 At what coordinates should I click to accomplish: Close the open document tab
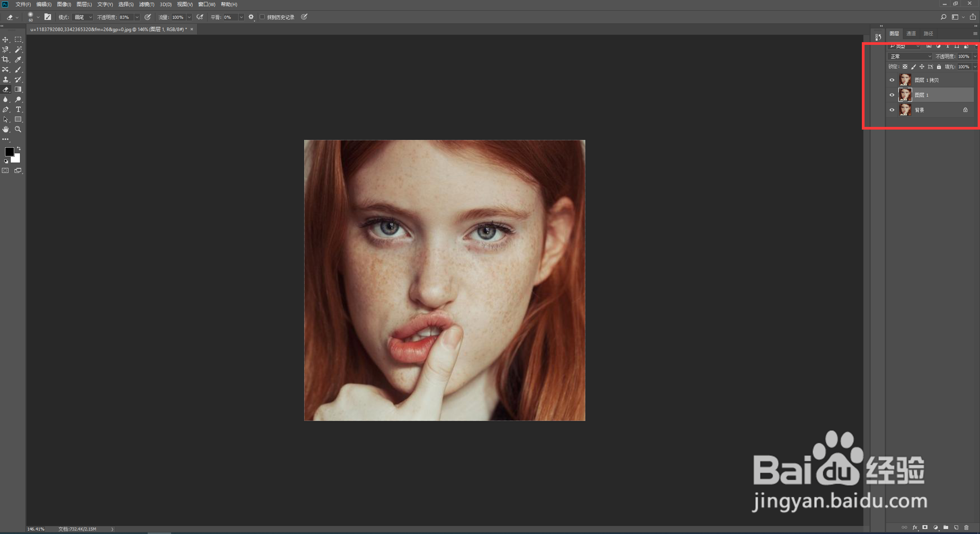(192, 29)
